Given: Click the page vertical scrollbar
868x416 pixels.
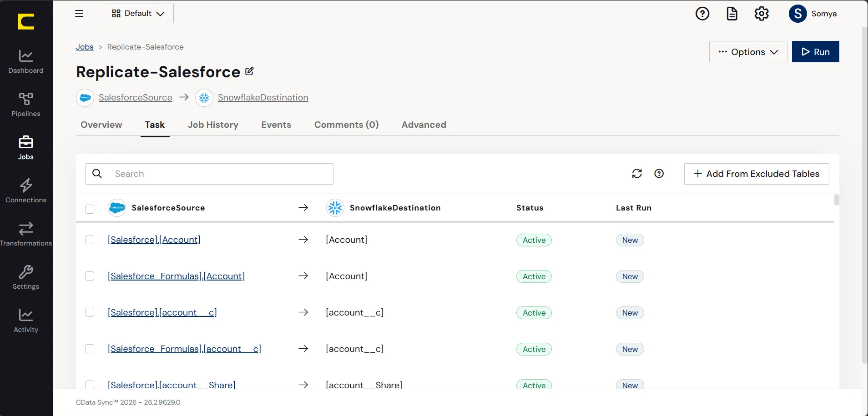Looking at the screenshot, I should 865,195.
